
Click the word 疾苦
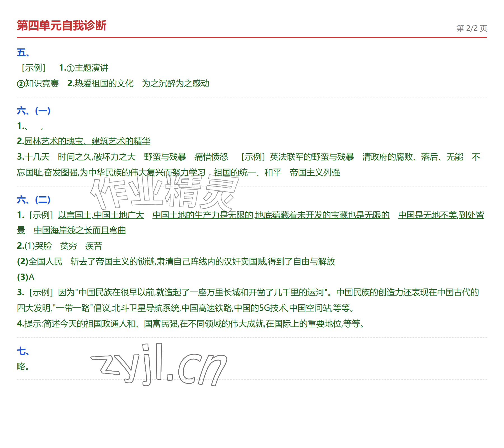tap(94, 246)
